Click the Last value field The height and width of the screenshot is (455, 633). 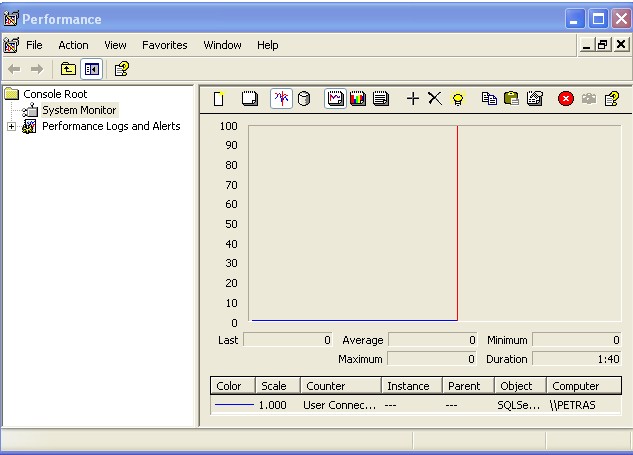coord(288,340)
